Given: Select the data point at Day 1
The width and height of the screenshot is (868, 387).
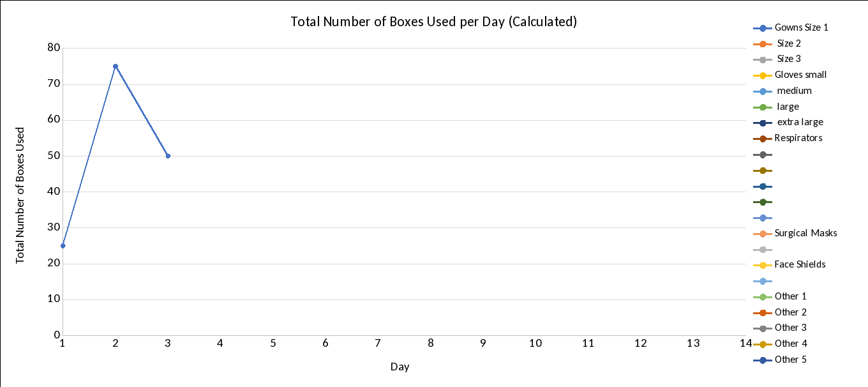Looking at the screenshot, I should pos(63,246).
